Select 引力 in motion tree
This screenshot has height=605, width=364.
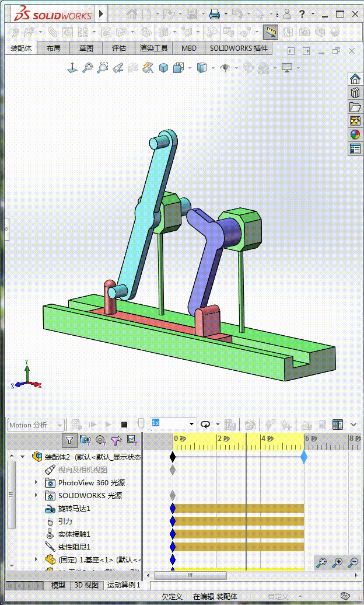click(x=65, y=521)
